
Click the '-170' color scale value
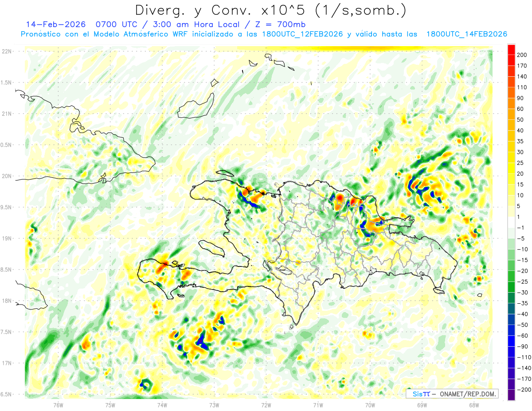click(x=524, y=379)
